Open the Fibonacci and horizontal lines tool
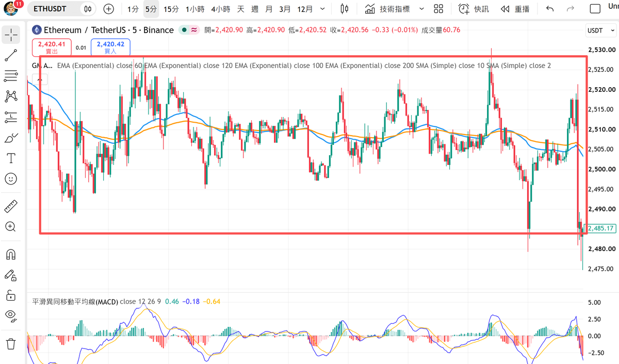 [11, 76]
